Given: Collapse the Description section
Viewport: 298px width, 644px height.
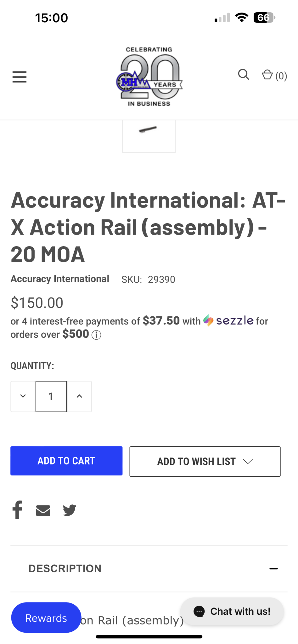Looking at the screenshot, I should tap(273, 569).
